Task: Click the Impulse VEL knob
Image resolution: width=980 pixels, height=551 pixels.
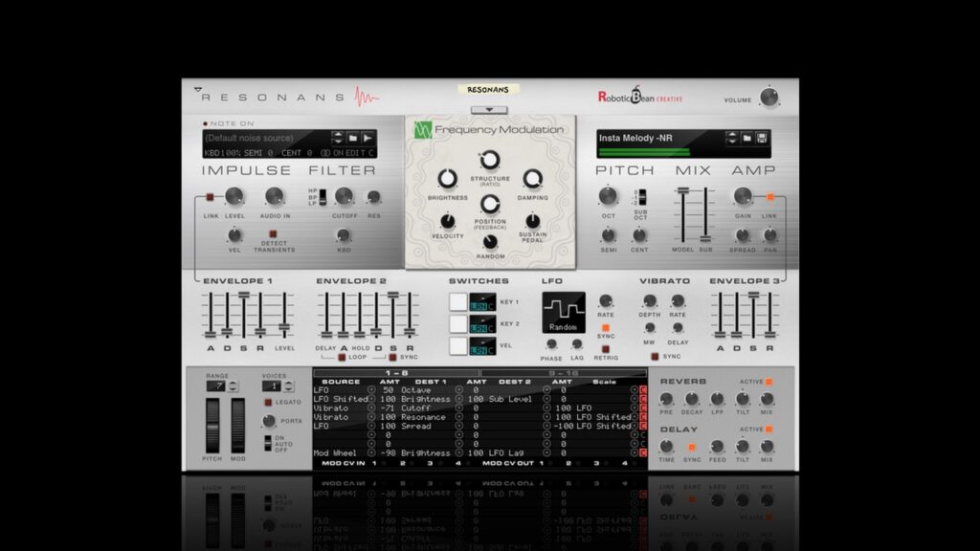Action: pyautogui.click(x=234, y=235)
